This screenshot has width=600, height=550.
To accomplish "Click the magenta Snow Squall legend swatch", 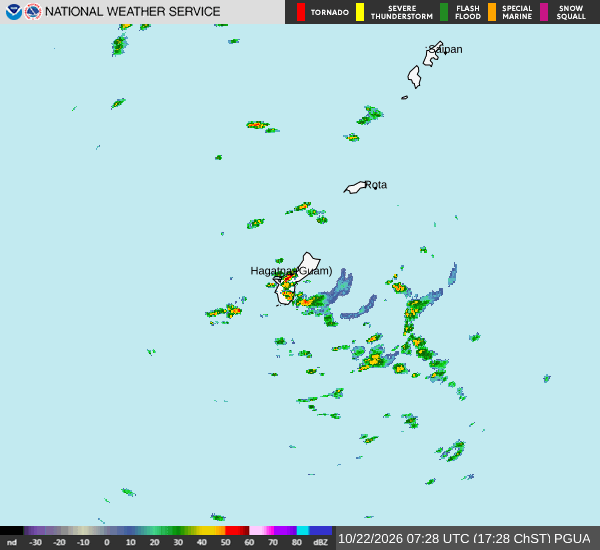I will tap(544, 12).
